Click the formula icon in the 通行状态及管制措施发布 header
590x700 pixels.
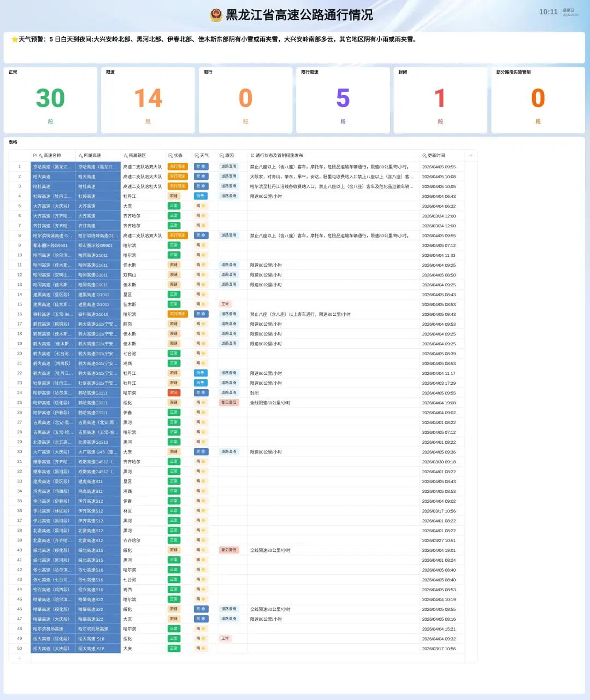click(x=252, y=156)
